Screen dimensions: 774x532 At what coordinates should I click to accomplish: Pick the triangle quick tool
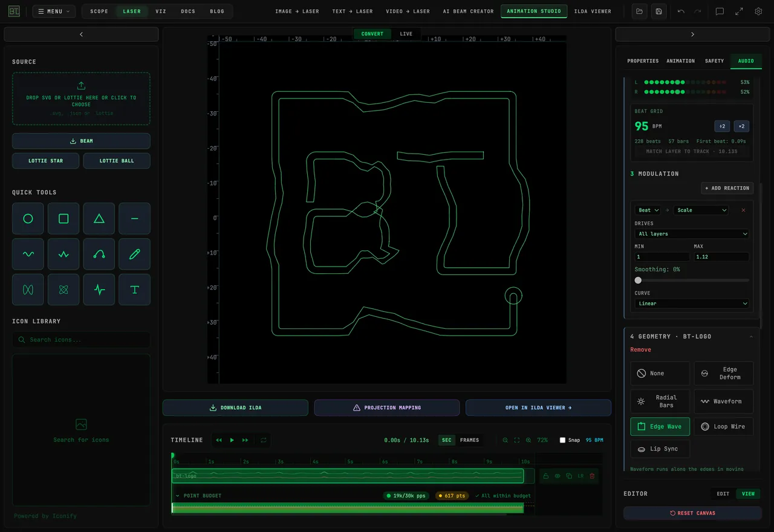[99, 219]
